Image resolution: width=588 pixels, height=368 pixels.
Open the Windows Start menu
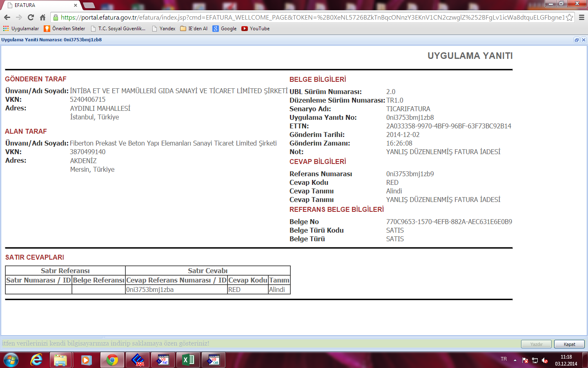[x=11, y=360]
